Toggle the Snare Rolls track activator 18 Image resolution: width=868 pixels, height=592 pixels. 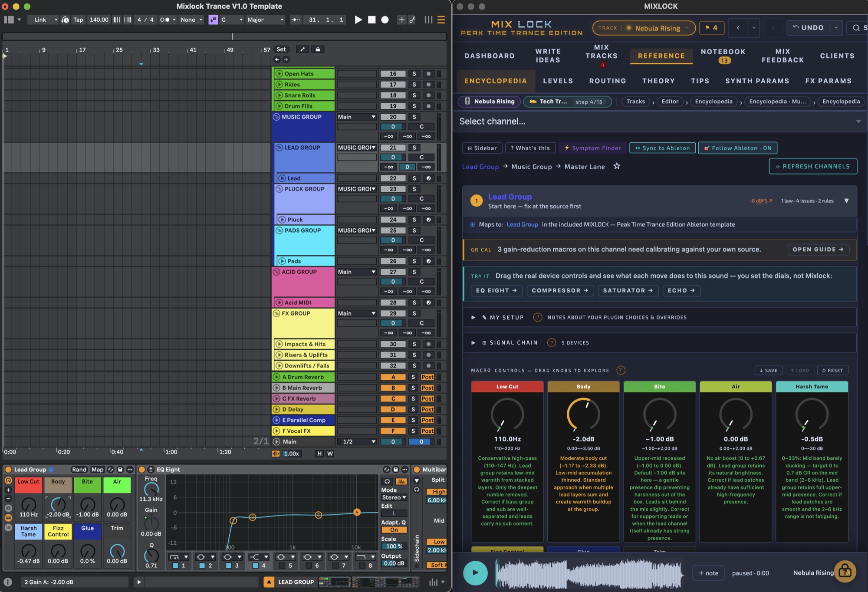point(393,95)
